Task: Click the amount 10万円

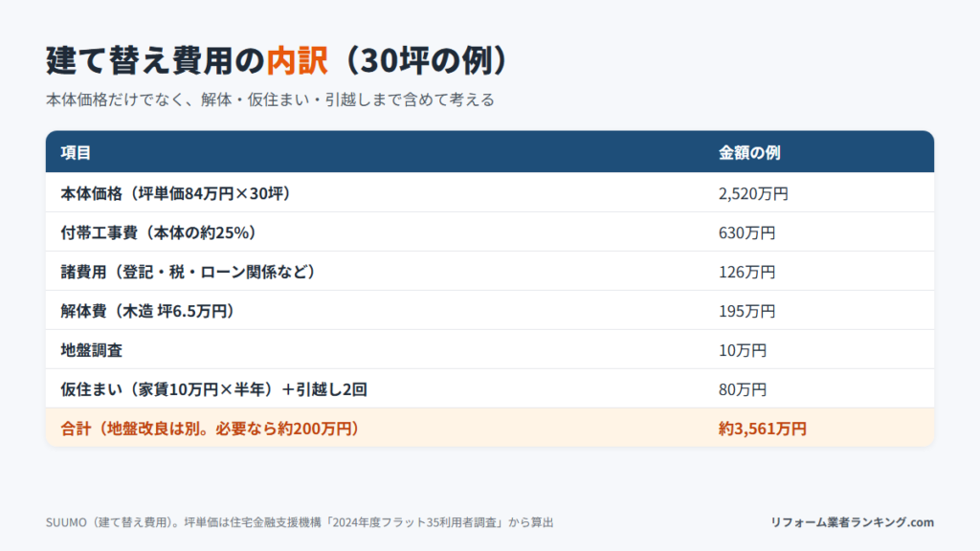Action: pos(743,350)
